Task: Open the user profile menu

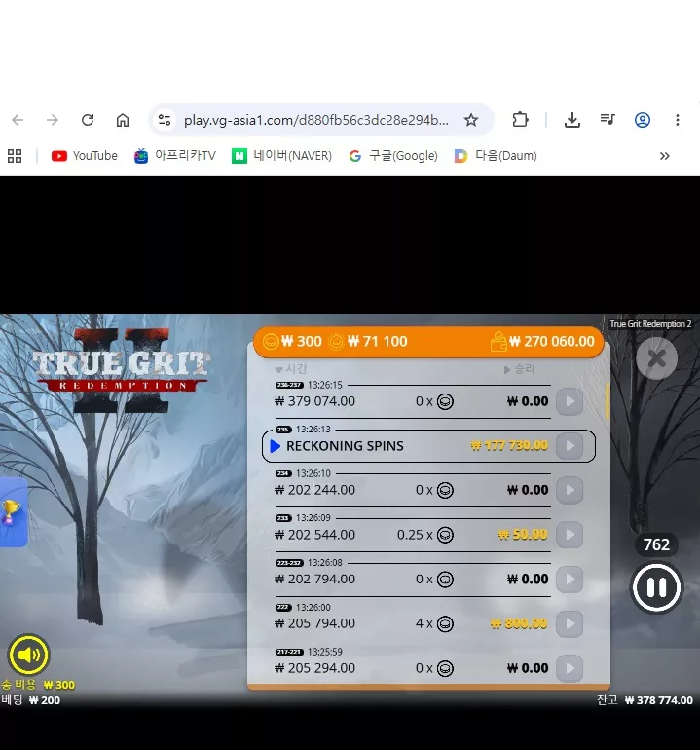Action: coord(643,120)
